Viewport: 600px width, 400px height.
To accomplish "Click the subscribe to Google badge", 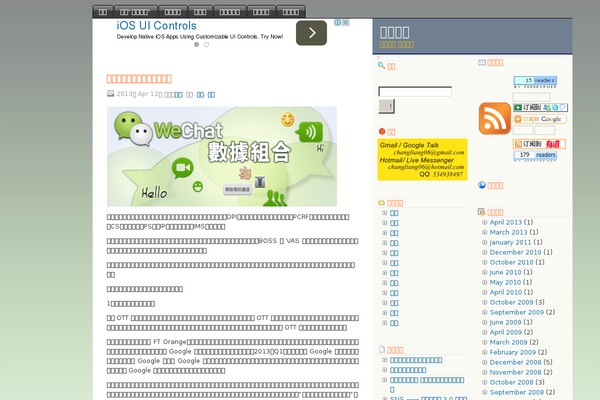I will click(x=540, y=119).
